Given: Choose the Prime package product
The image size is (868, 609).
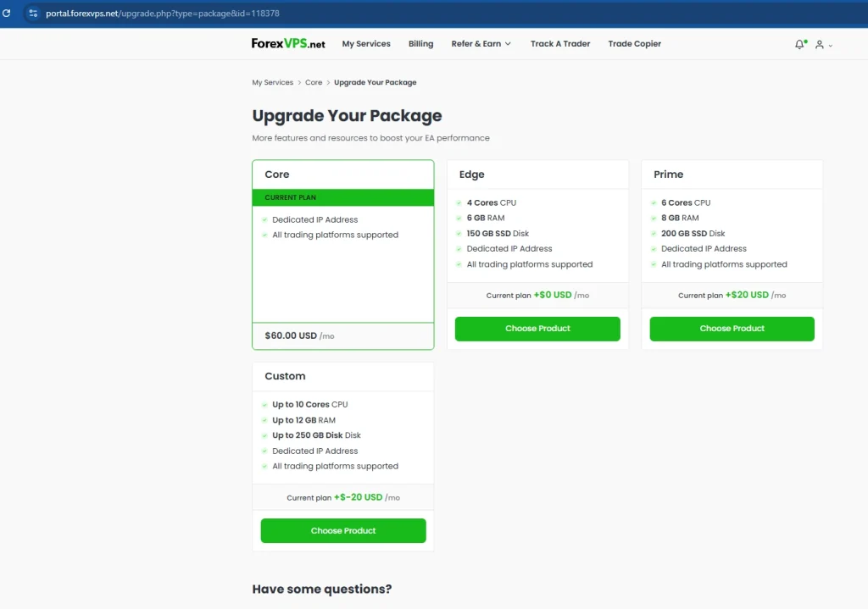Looking at the screenshot, I should pyautogui.click(x=732, y=329).
